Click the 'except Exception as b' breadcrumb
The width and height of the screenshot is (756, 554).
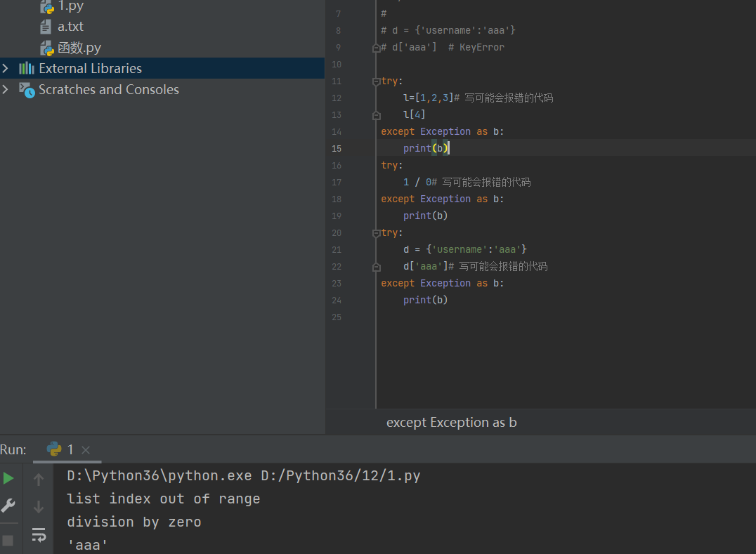point(451,422)
